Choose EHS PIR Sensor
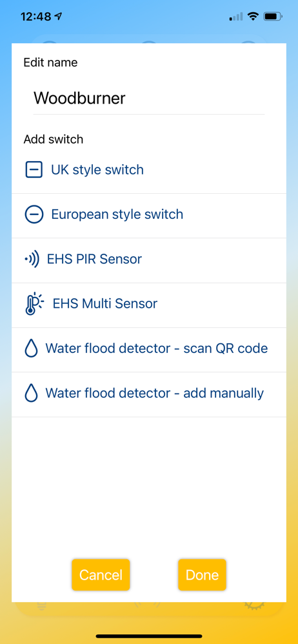The image size is (298, 644). pyautogui.click(x=148, y=260)
